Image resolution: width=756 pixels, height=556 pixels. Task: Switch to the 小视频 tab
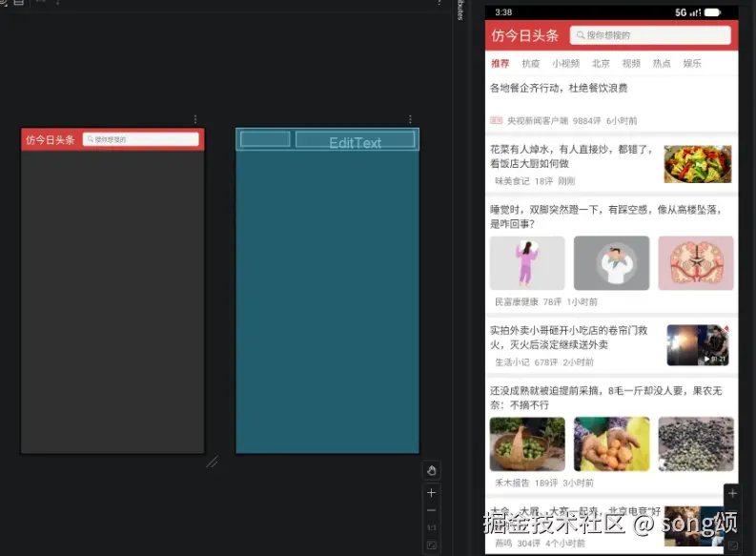[565, 63]
